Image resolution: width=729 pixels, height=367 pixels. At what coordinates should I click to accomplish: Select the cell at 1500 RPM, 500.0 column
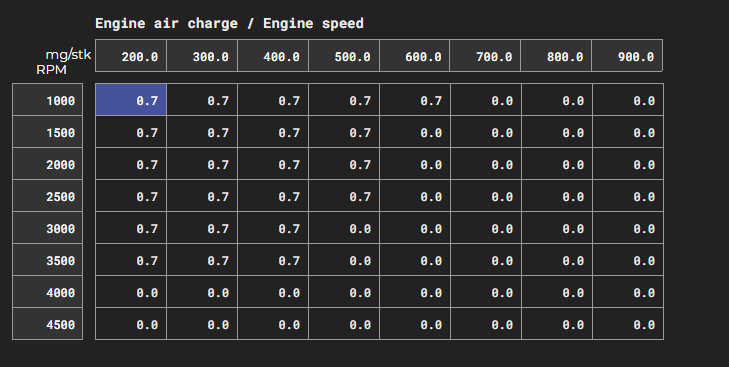pyautogui.click(x=344, y=132)
